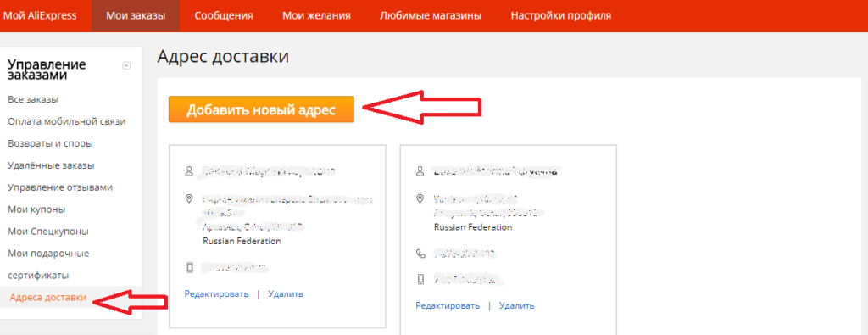Click Редактировать on the first address card
This screenshot has width=868, height=335.
[216, 293]
